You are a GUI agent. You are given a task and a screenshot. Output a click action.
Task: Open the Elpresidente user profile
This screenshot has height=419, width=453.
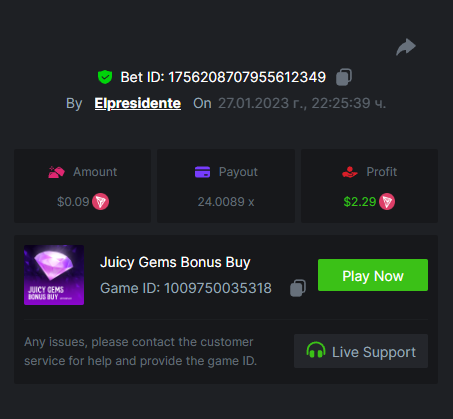138,103
